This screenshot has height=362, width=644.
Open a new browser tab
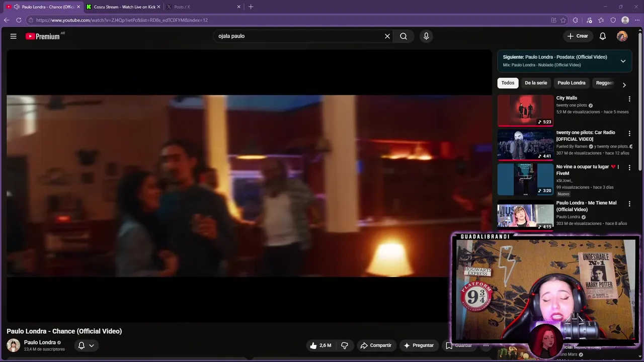pyautogui.click(x=251, y=7)
